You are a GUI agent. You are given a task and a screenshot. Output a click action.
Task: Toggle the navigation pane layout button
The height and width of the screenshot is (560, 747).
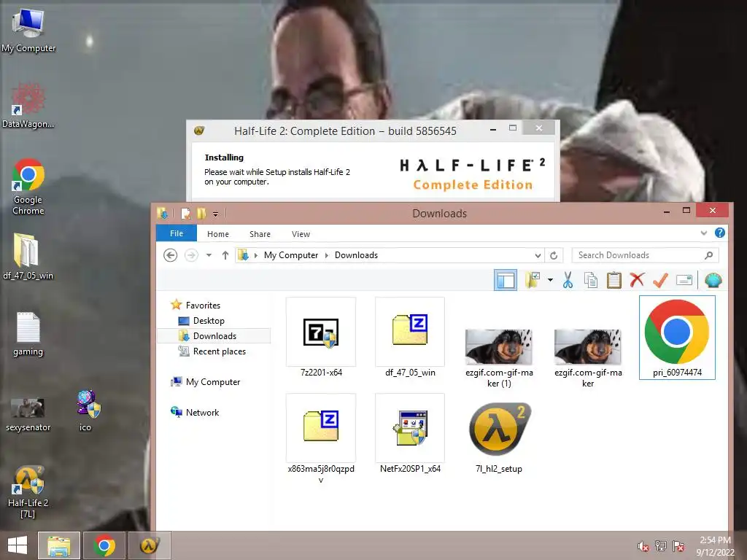click(x=505, y=280)
